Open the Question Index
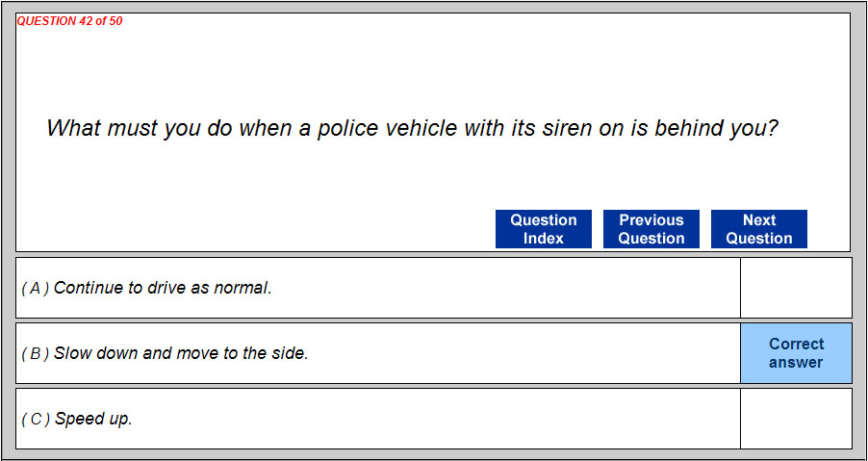Image resolution: width=868 pixels, height=461 pixels. tap(544, 229)
